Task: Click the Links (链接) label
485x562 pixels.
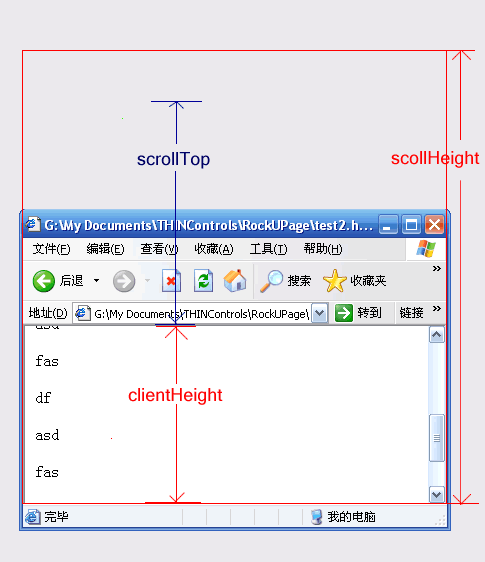Action: point(412,313)
